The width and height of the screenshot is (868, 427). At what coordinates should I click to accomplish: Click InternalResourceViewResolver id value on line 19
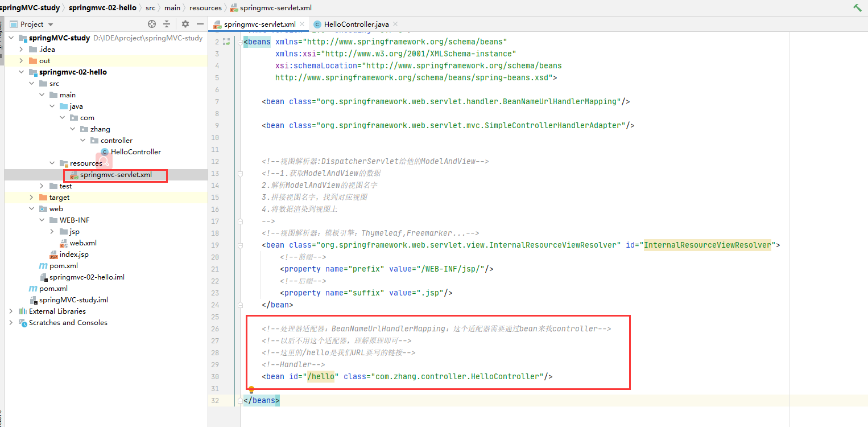tap(708, 245)
